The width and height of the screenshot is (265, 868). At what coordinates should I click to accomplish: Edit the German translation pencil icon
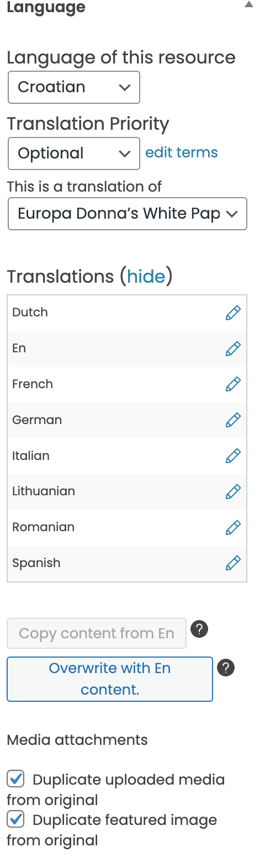click(x=233, y=420)
